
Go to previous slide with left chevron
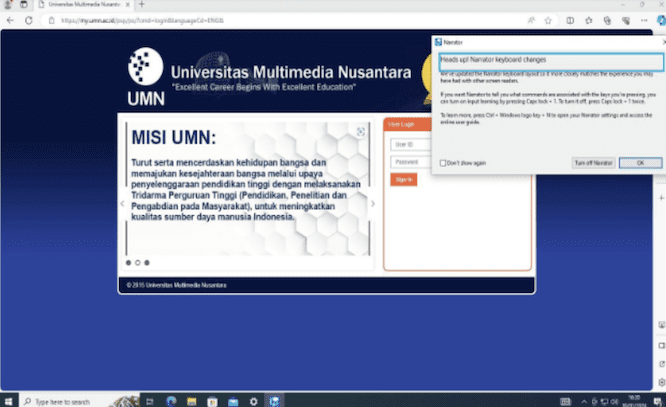(122, 203)
